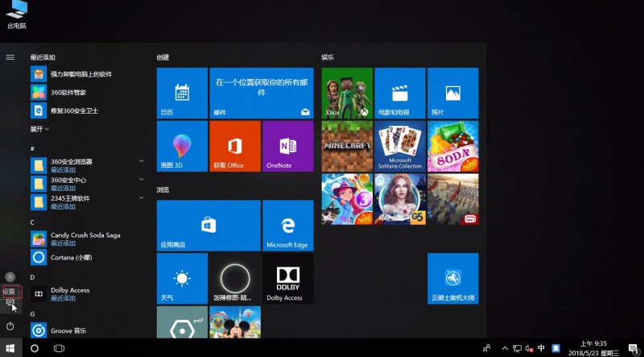Open the Weather tile (天气)
644x357 pixels.
[x=182, y=279]
